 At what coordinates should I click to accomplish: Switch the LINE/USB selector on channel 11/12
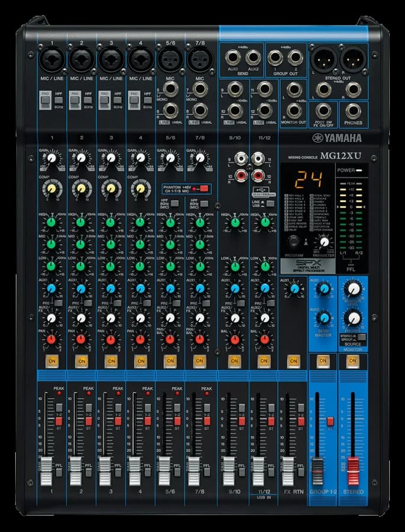270,203
